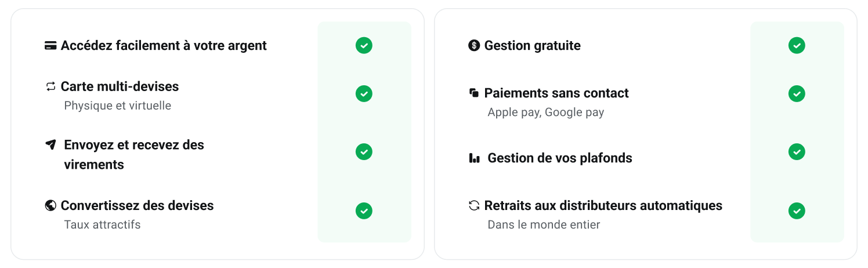Click green checkmark for Convertissez des devises
This screenshot has width=868, height=268.
pyautogui.click(x=364, y=211)
